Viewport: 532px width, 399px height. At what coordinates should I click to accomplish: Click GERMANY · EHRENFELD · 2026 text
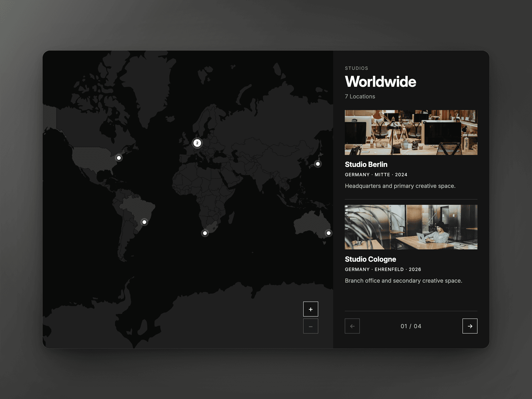[x=383, y=269]
